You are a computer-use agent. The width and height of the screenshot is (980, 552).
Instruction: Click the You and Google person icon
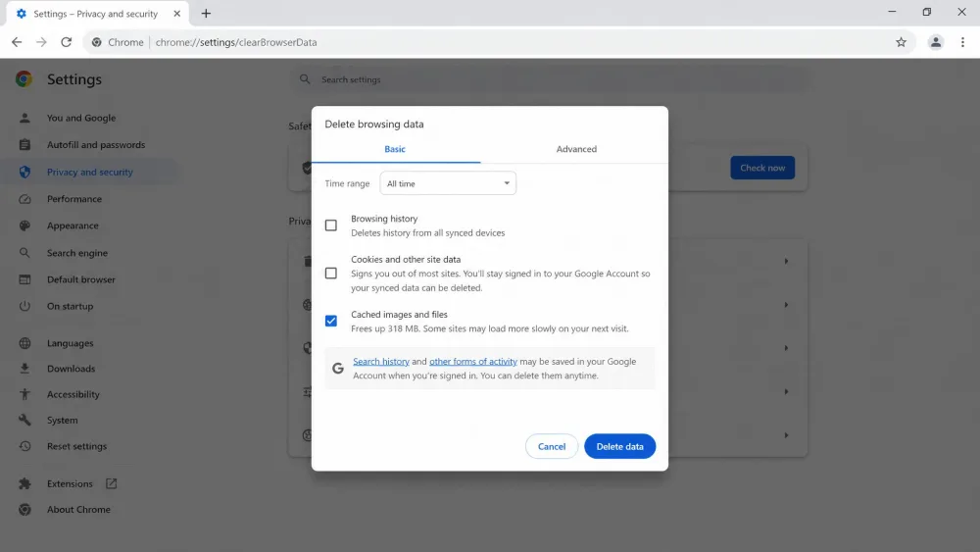[24, 118]
